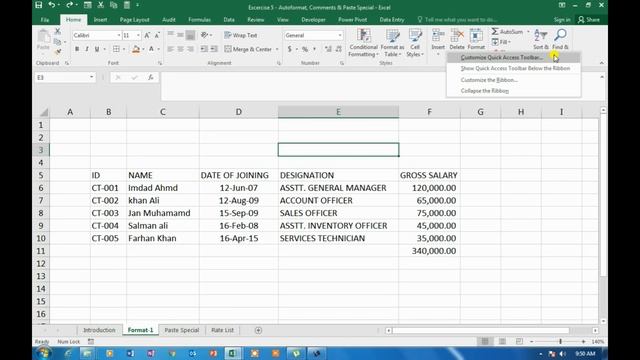
Task: Click the Decrease Indent icon
Action: (204, 49)
